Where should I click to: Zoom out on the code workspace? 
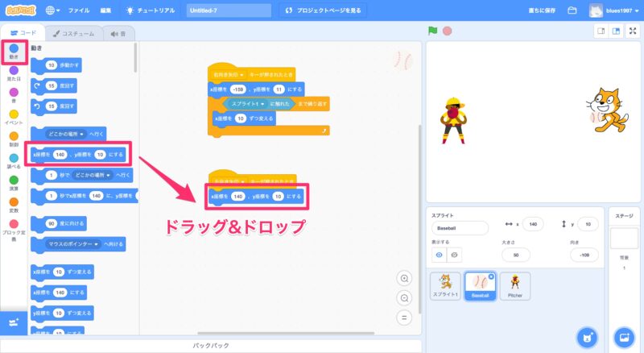pos(405,297)
